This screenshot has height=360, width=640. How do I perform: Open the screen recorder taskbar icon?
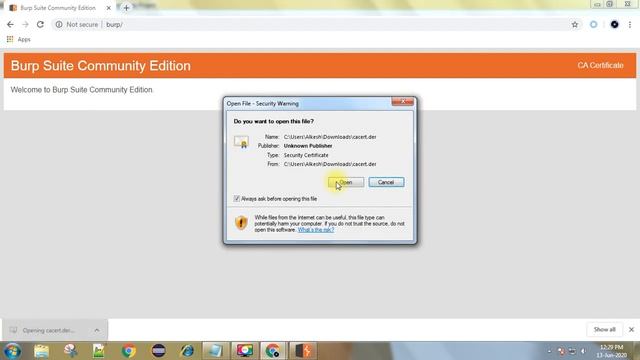(x=244, y=351)
